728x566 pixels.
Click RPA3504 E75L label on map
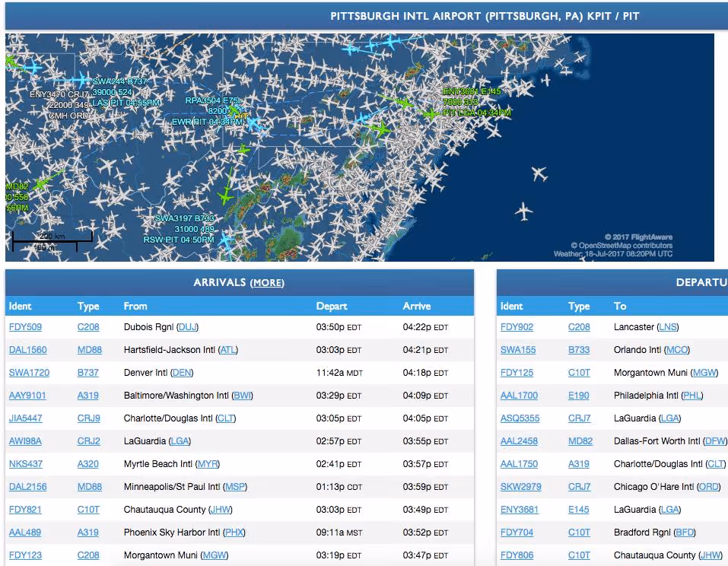214,100
